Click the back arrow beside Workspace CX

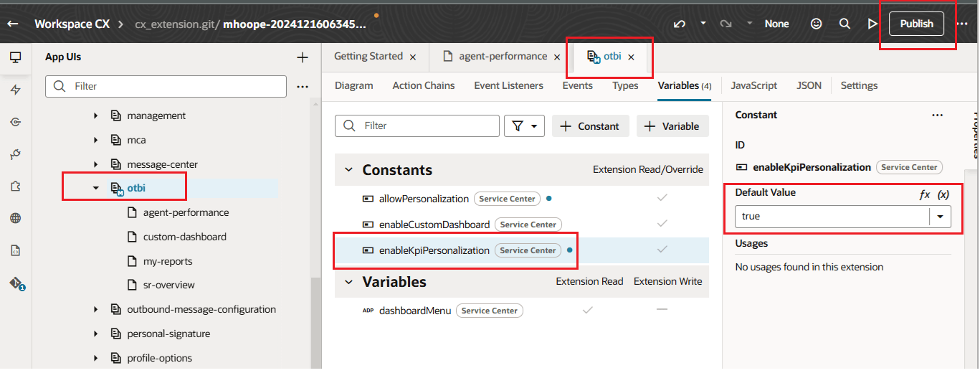12,24
